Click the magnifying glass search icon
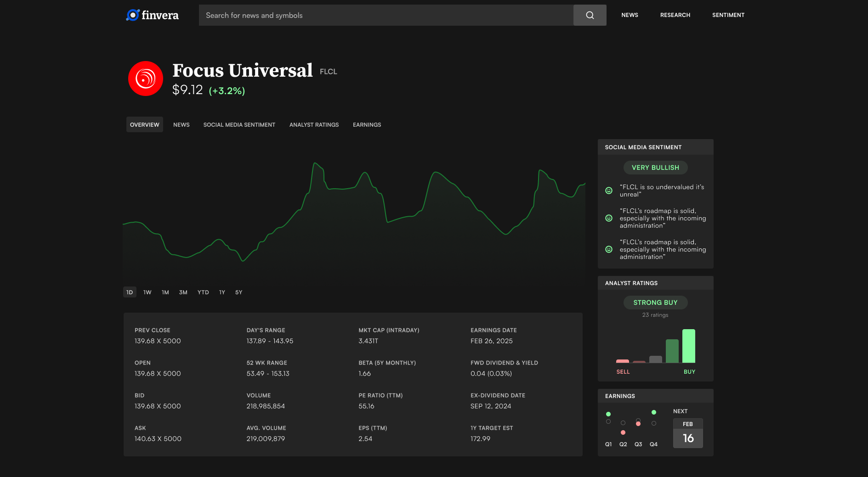This screenshot has height=477, width=868. pyautogui.click(x=590, y=15)
